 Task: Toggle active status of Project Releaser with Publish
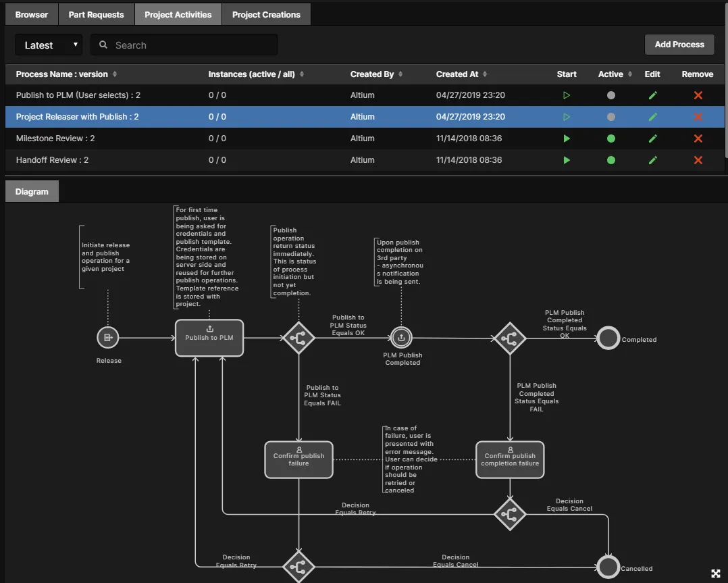tap(611, 117)
